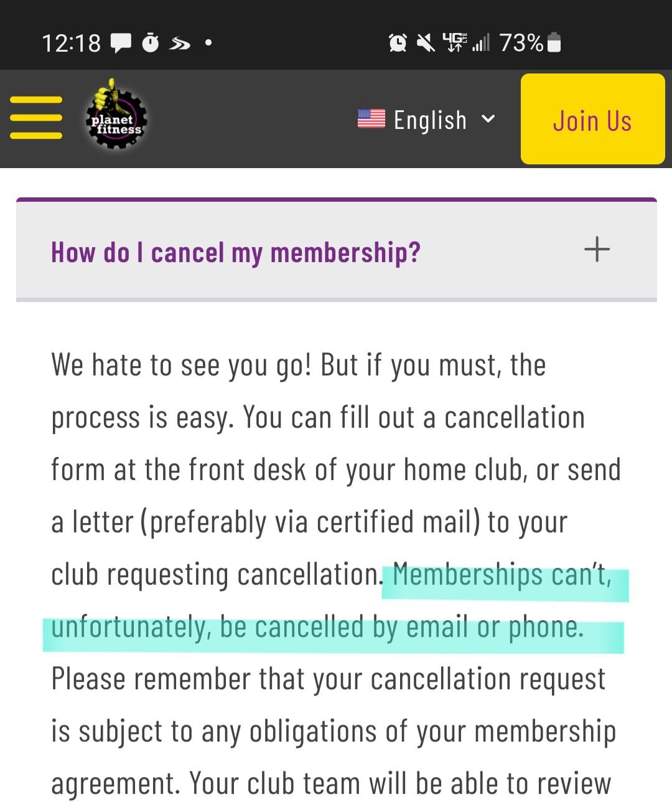Screen dimensions: 672x810
Task: Tap the signal strength bars icon
Action: click(x=482, y=42)
